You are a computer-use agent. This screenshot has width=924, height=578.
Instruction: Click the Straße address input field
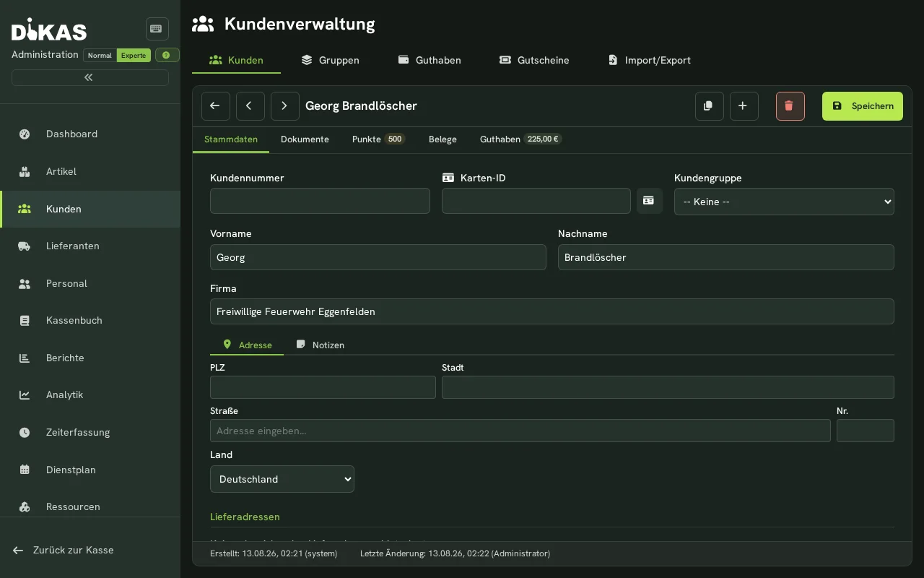520,431
